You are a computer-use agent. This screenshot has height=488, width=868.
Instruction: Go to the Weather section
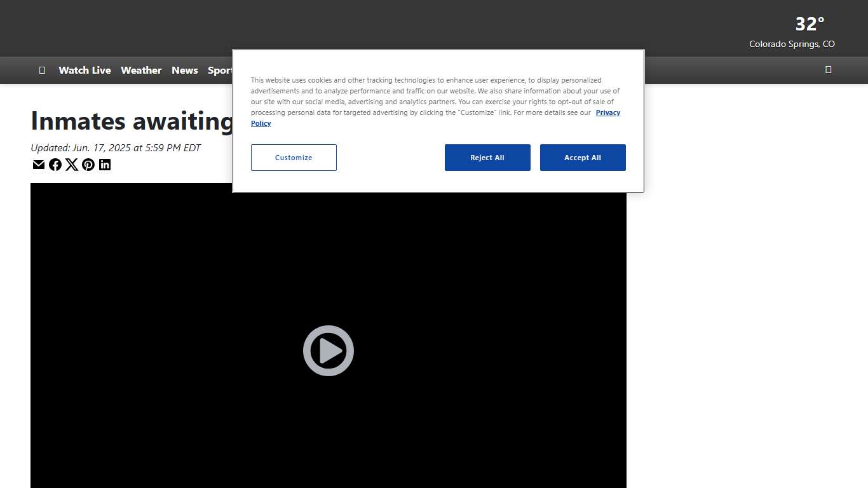141,71
